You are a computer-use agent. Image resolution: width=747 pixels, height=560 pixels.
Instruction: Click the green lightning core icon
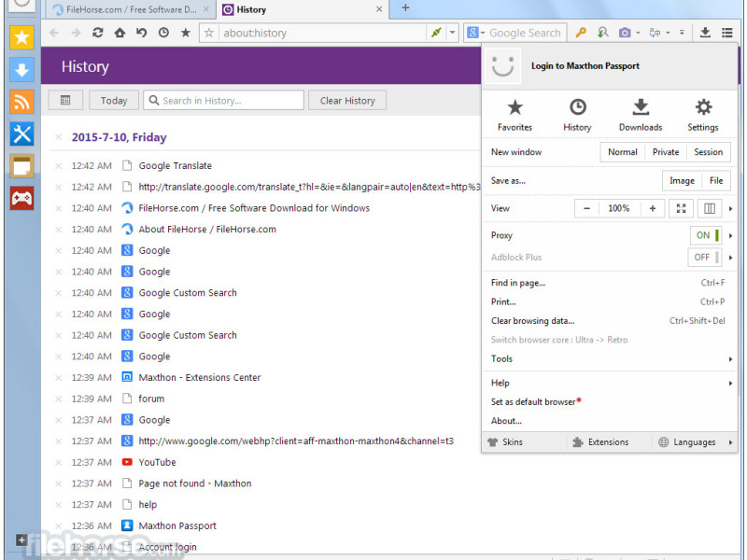(x=436, y=33)
